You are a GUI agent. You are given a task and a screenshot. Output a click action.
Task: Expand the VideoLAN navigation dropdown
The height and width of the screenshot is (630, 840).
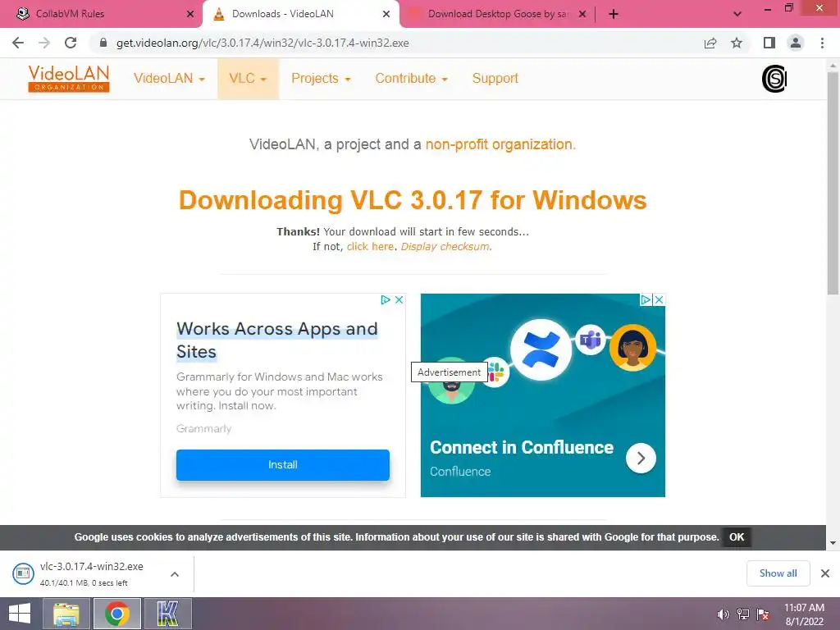click(169, 78)
